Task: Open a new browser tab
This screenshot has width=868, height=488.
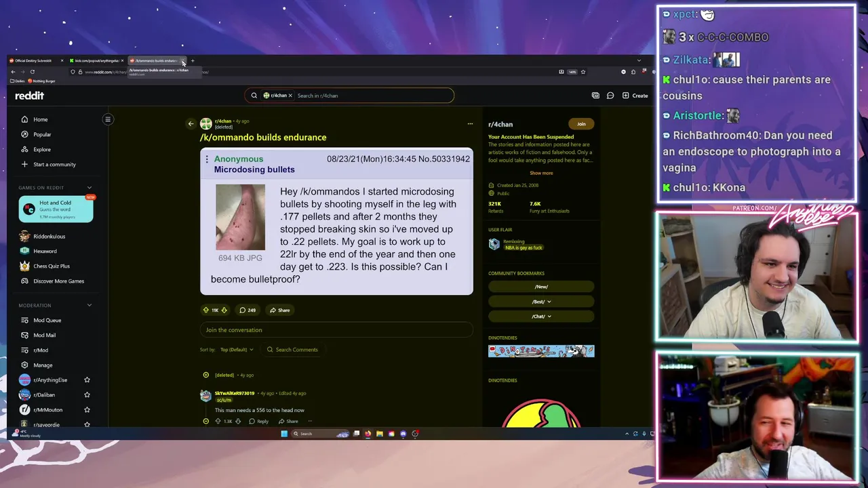Action: pos(193,61)
